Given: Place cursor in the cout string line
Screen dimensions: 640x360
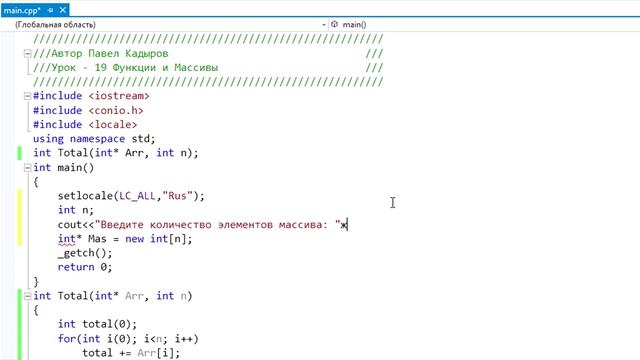Looking at the screenshot, I should point(202,224).
